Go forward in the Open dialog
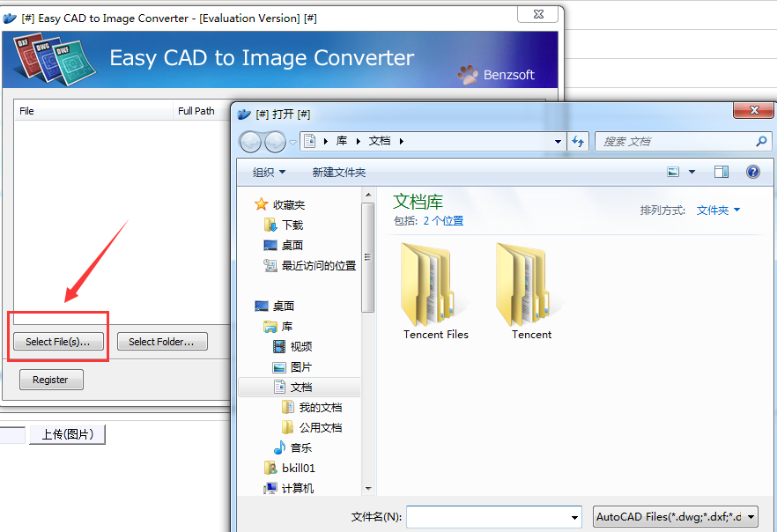The width and height of the screenshot is (777, 532). [275, 142]
